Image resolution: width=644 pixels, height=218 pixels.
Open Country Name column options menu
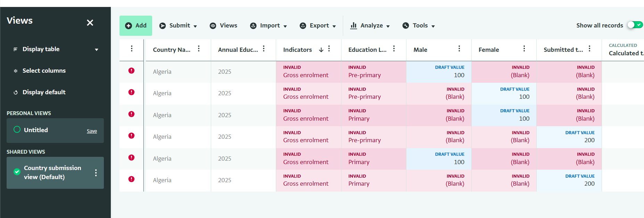coord(199,49)
